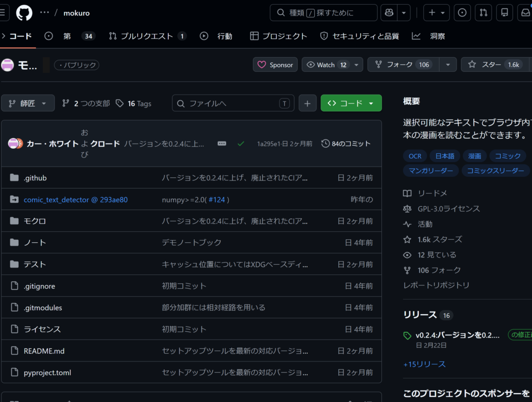Switch to the セキュリティと品質 tab
The image size is (532, 402).
pos(360,36)
